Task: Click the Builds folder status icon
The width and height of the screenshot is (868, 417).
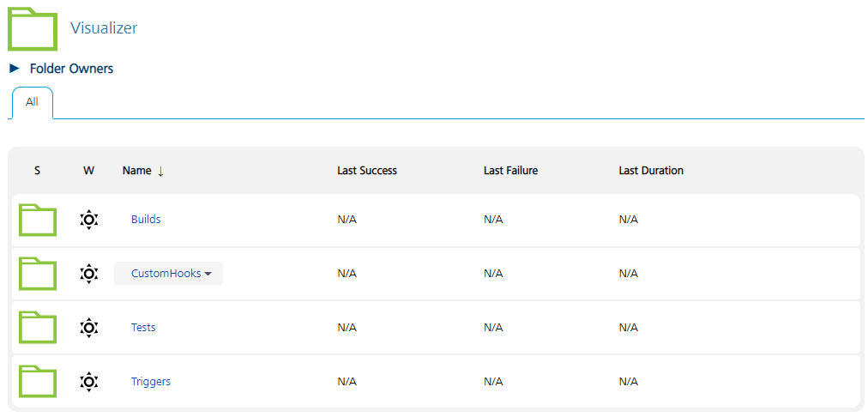Action: point(38,220)
